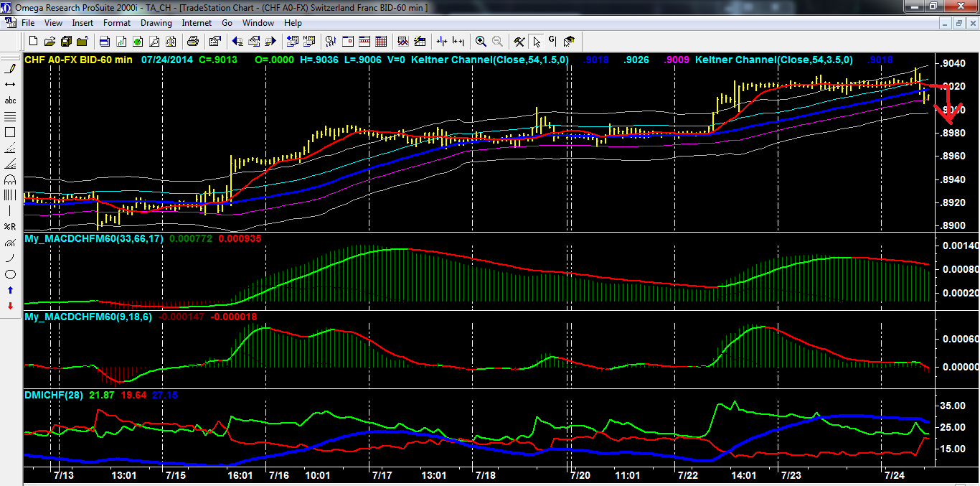Activate the arrow pointer cursor tool
The height and width of the screenshot is (486, 980).
[537, 41]
